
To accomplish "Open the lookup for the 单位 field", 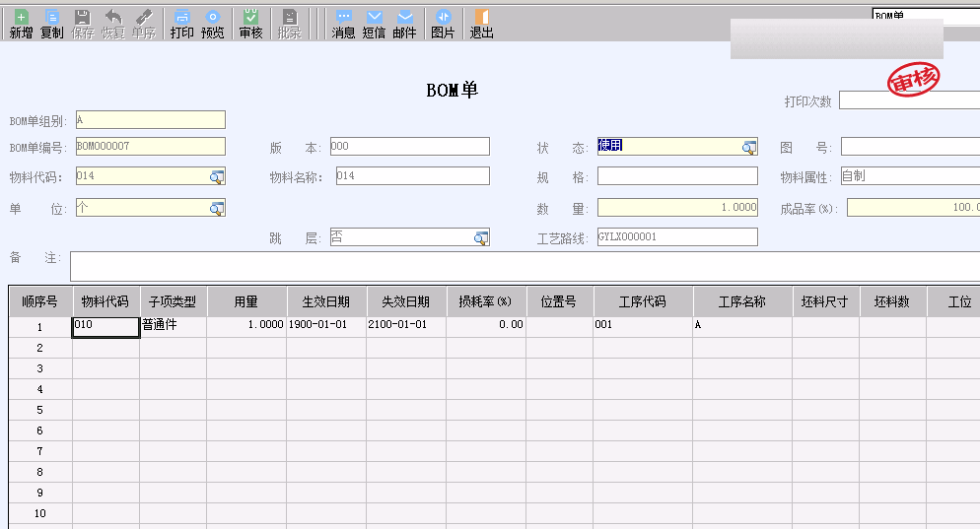I will click(217, 209).
